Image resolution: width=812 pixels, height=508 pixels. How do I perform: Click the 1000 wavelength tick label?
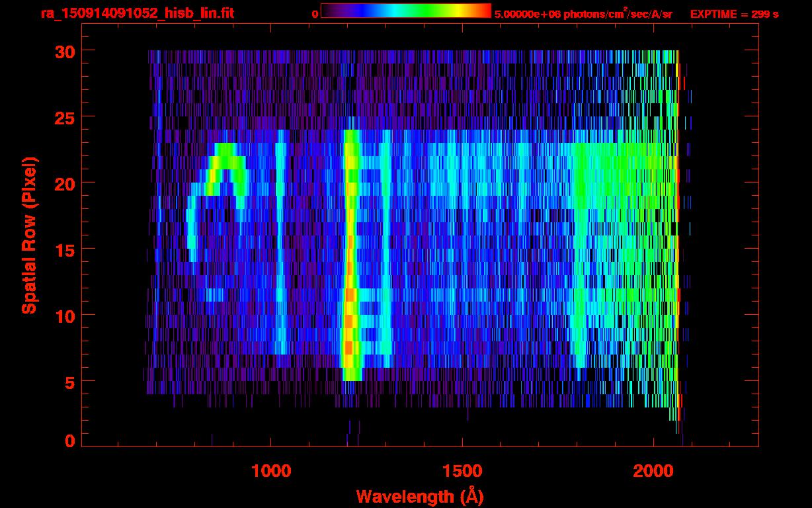[x=271, y=471]
